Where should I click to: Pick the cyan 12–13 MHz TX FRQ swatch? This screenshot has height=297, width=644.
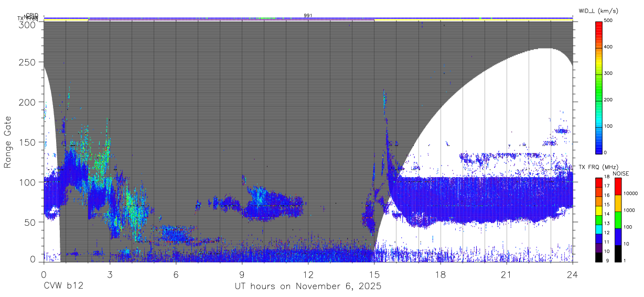[598, 228]
